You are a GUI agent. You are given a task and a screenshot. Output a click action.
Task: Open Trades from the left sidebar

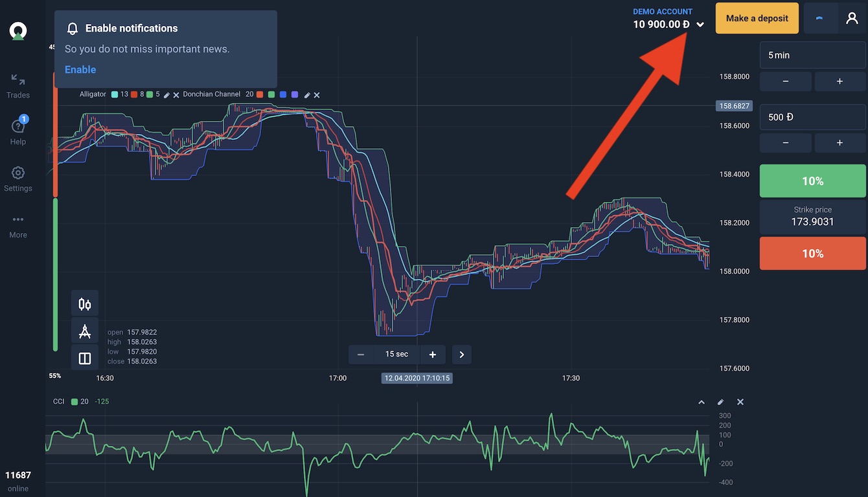tap(18, 86)
